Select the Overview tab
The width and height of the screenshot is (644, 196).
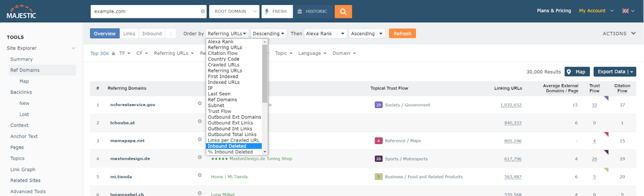tap(105, 34)
